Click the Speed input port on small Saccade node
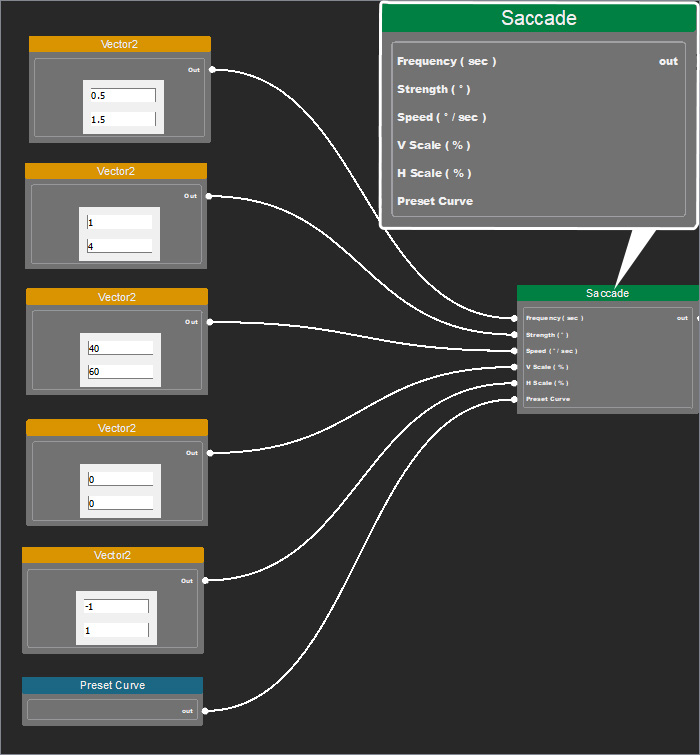The width and height of the screenshot is (700, 755). pyautogui.click(x=514, y=351)
